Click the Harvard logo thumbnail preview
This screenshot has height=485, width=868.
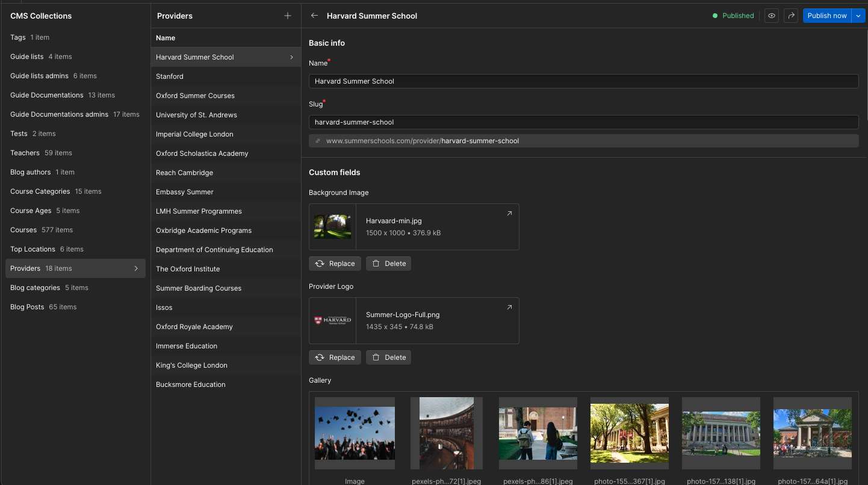tap(332, 321)
